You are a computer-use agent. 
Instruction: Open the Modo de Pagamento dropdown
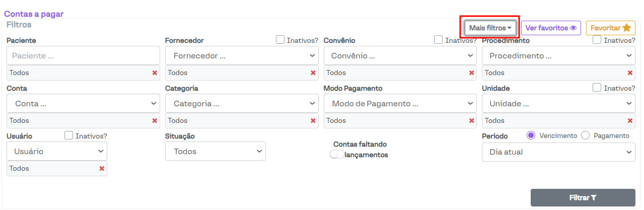pos(400,104)
